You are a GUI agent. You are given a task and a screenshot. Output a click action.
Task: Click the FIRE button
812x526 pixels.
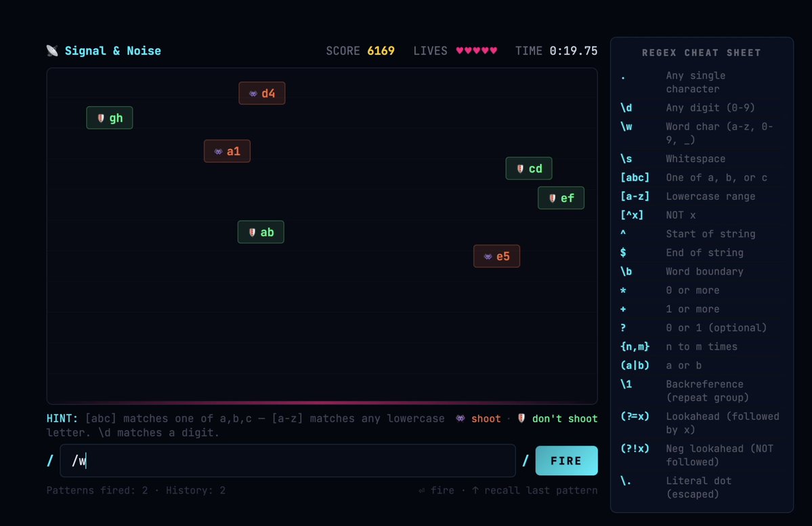click(x=566, y=461)
